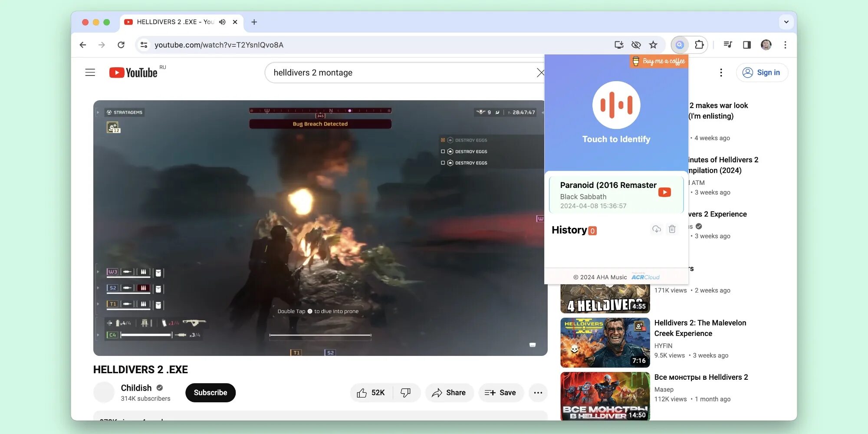
Task: Open 'makes war look' suggested video title
Action: tap(719, 111)
